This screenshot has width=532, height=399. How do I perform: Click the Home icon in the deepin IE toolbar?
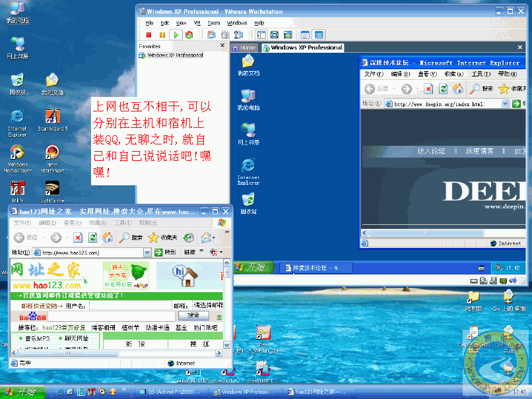click(457, 89)
